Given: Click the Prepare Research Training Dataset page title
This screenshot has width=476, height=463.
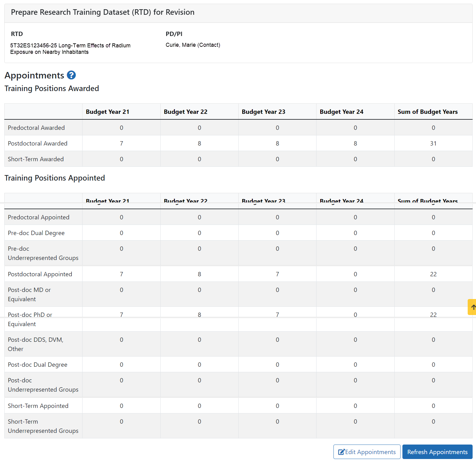Looking at the screenshot, I should tap(103, 12).
